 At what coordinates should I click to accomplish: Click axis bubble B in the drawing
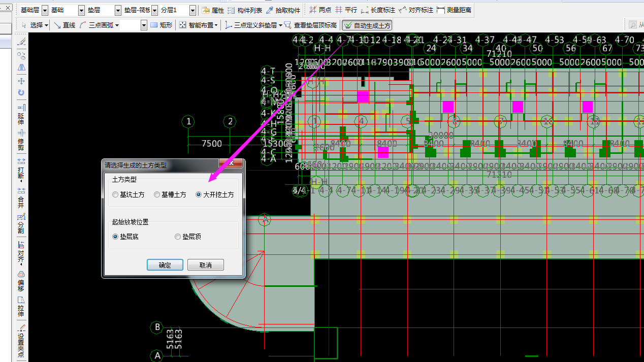point(157,327)
